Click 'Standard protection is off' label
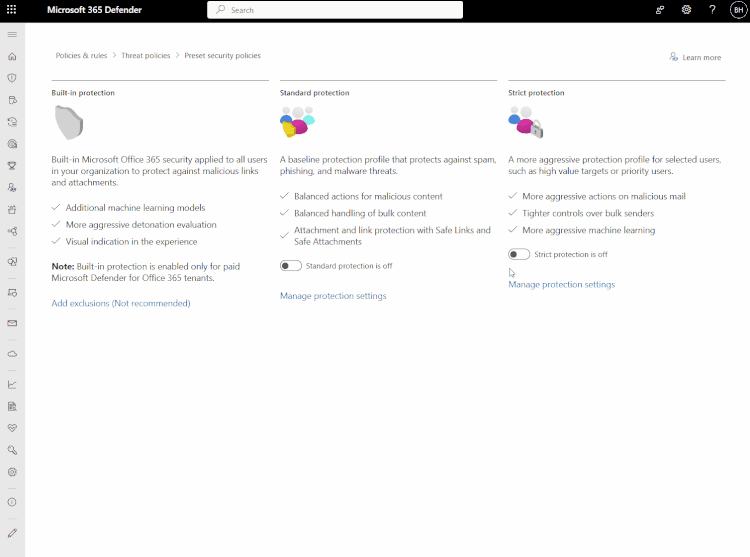750x557 pixels. pyautogui.click(x=349, y=266)
